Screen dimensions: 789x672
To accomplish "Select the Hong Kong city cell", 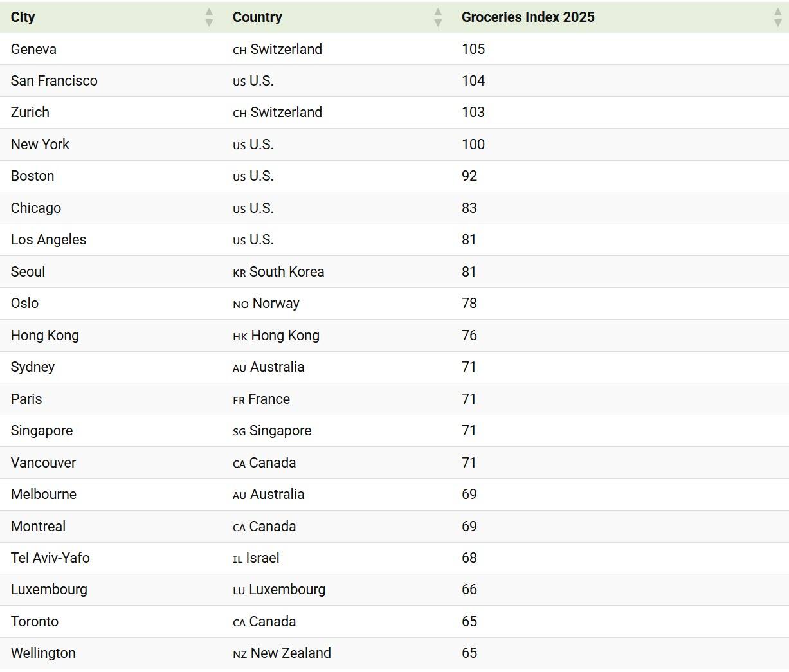I will 45,336.
